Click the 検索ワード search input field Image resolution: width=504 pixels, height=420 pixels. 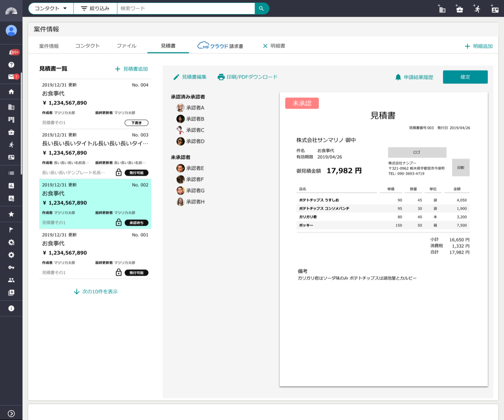point(185,8)
